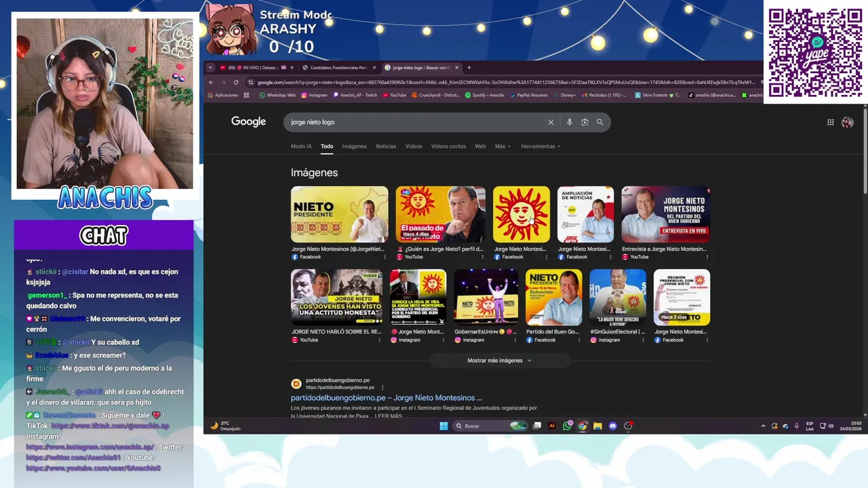This screenshot has width=868, height=488.
Task: Select the Imágenes search tab
Action: 354,146
